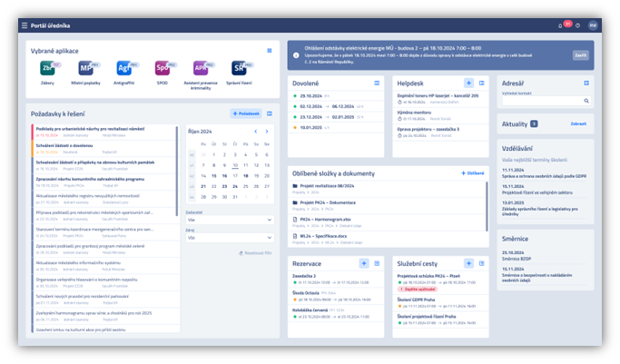Open the user avatar menu
620x364 pixels.
click(593, 25)
